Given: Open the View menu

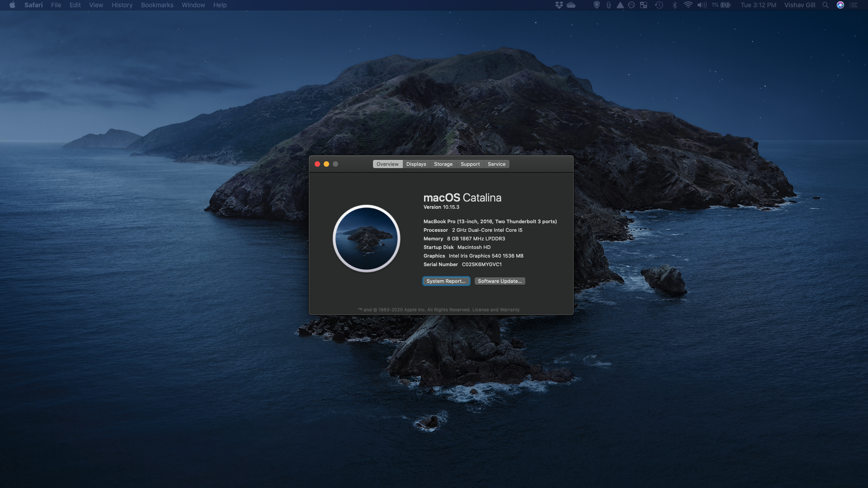Looking at the screenshot, I should click(x=96, y=5).
